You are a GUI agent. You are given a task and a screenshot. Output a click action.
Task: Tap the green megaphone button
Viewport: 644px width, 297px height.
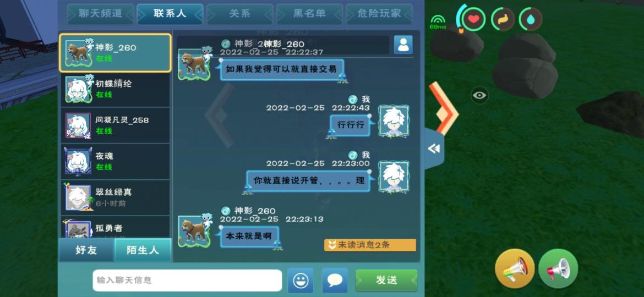558,269
